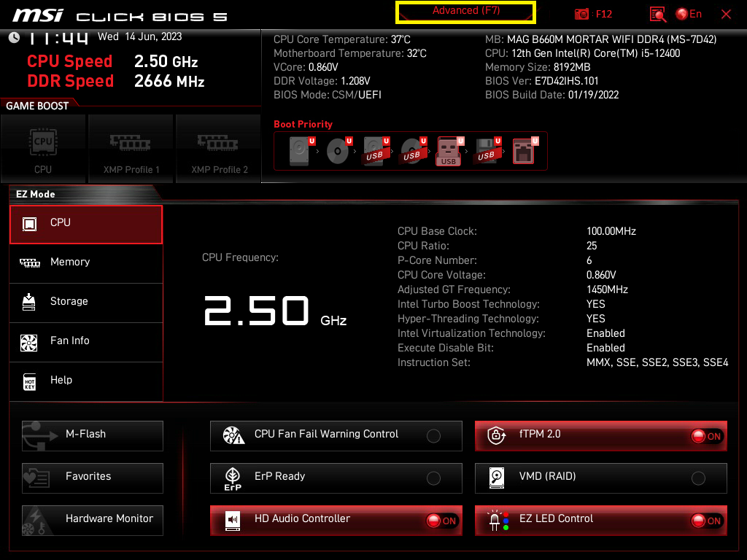The width and height of the screenshot is (747, 560).
Task: Click the CPU chip icon in sidebar
Action: 29,224
